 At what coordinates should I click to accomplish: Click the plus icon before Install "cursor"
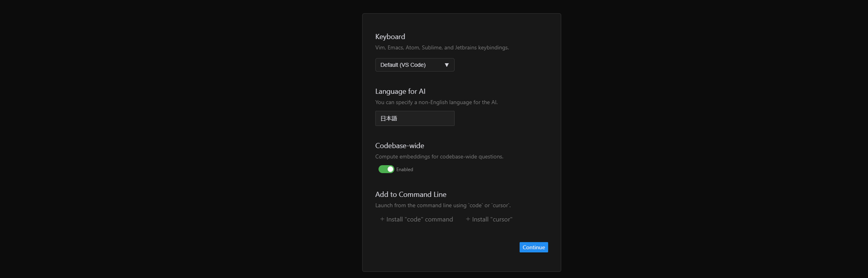coord(468,220)
